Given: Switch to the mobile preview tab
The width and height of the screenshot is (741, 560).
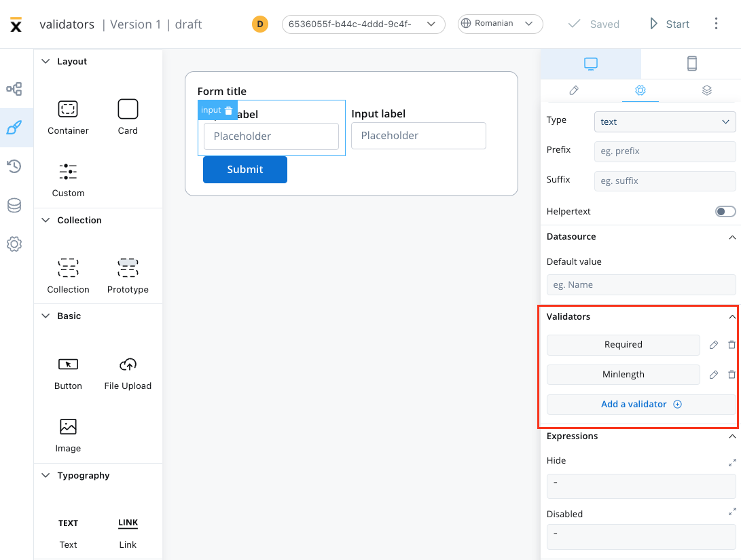Looking at the screenshot, I should [x=691, y=64].
